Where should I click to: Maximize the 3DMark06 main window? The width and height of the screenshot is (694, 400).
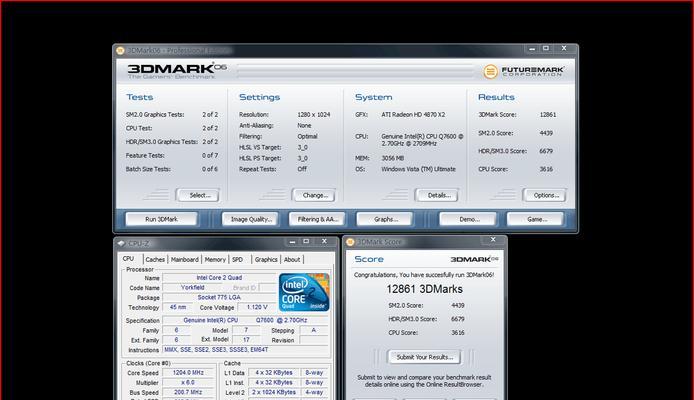546,48
